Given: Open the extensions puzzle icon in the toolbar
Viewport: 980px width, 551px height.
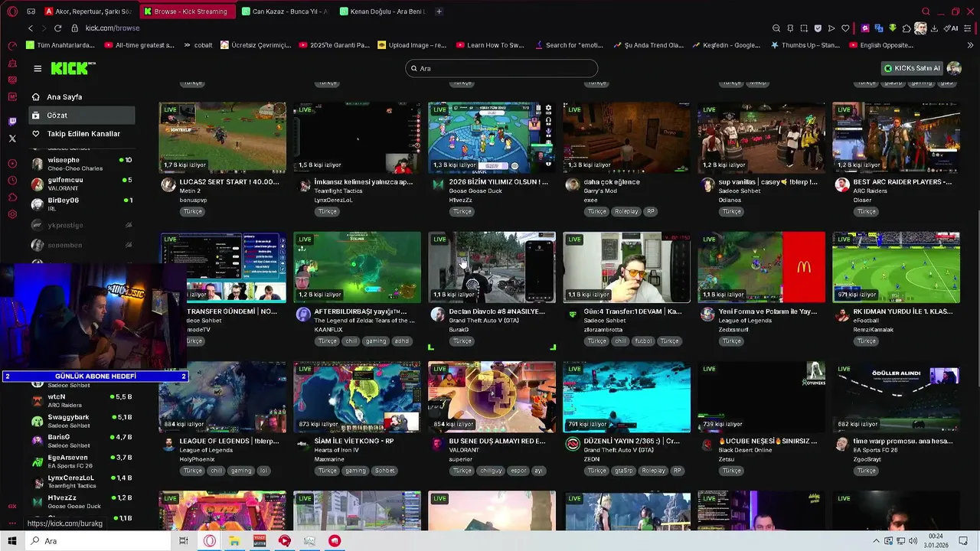Looking at the screenshot, I should point(906,28).
